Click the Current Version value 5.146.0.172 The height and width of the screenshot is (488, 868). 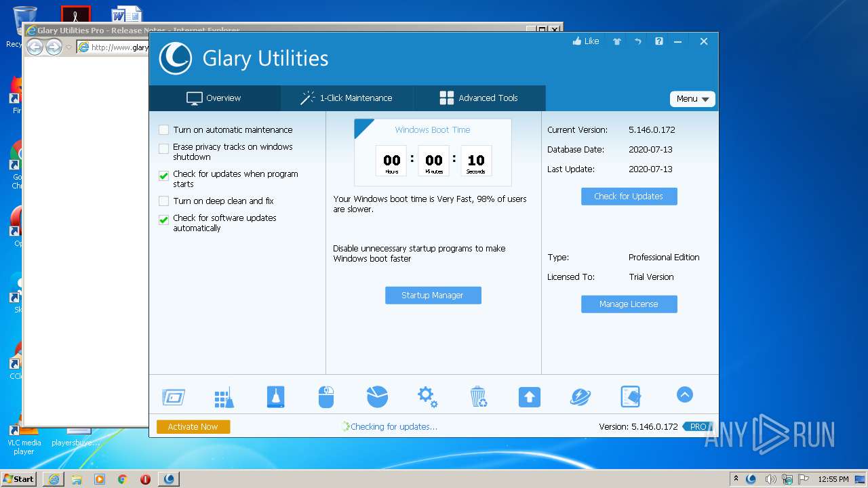pos(652,130)
